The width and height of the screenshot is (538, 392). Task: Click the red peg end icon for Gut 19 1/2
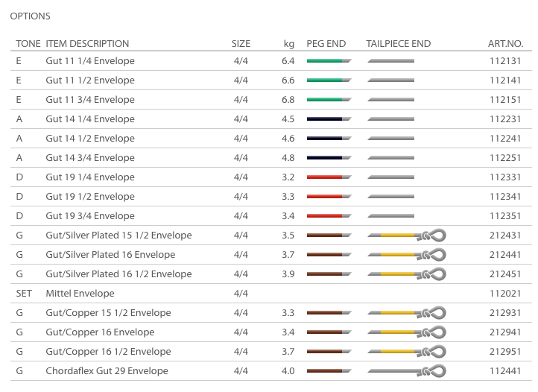[x=329, y=197]
